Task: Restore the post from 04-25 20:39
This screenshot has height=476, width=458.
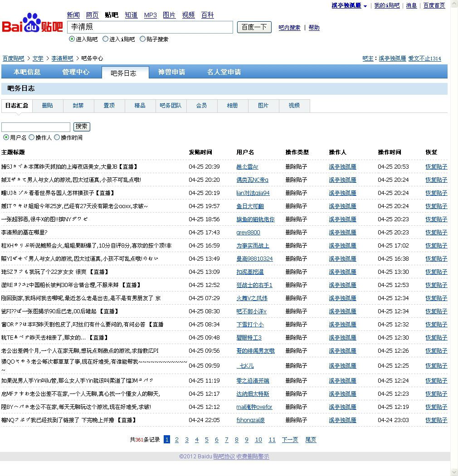Action: click(x=436, y=167)
